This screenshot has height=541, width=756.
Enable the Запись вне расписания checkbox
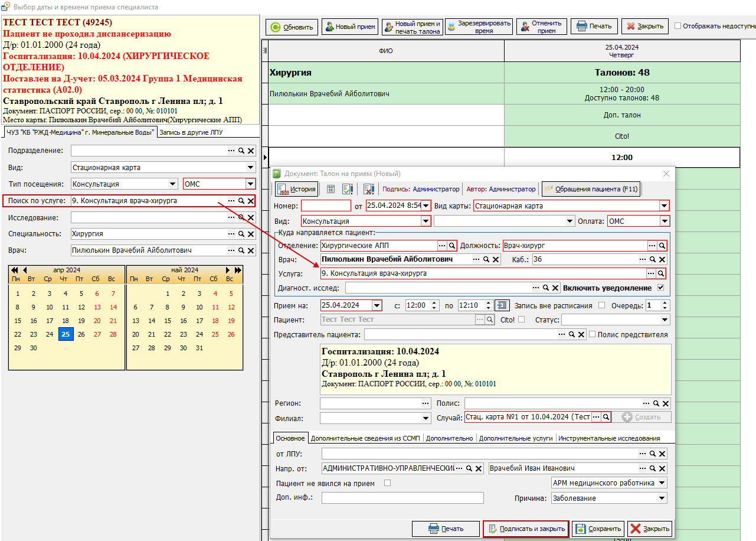(x=601, y=305)
